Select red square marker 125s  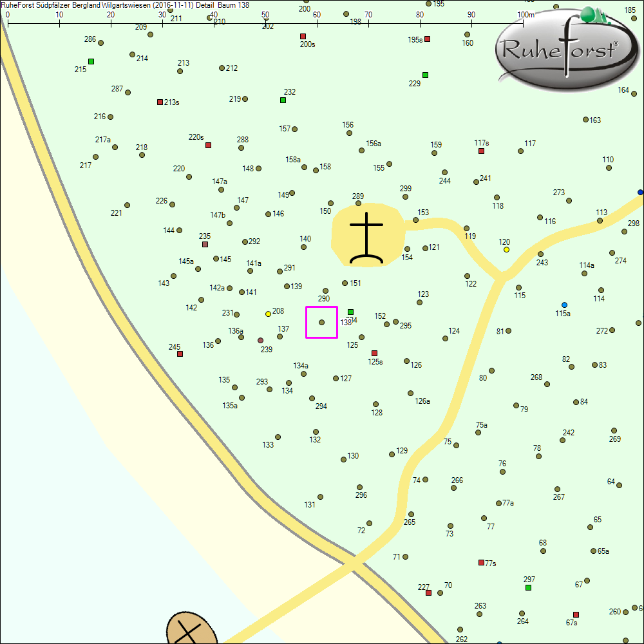(x=374, y=353)
